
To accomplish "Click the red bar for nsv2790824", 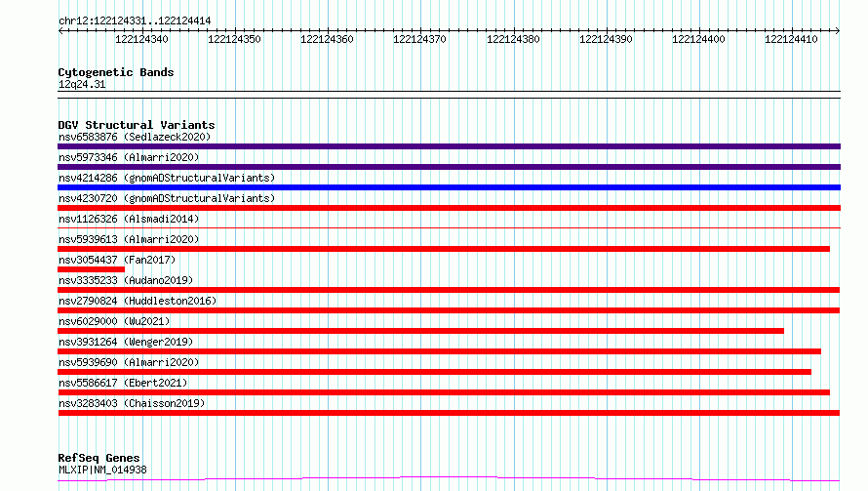I will [x=449, y=310].
